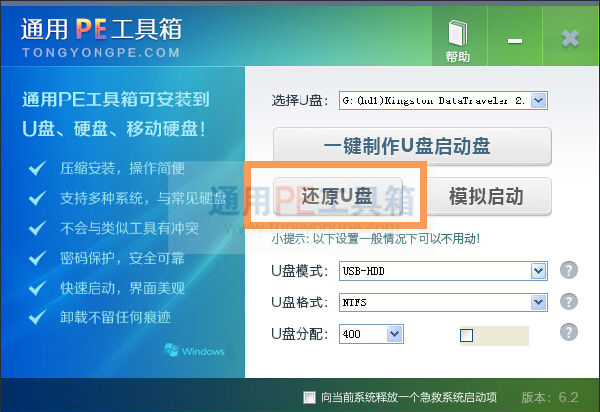Click 一键制作U盘启动盘 button
This screenshot has width=600, height=412.
coord(412,146)
